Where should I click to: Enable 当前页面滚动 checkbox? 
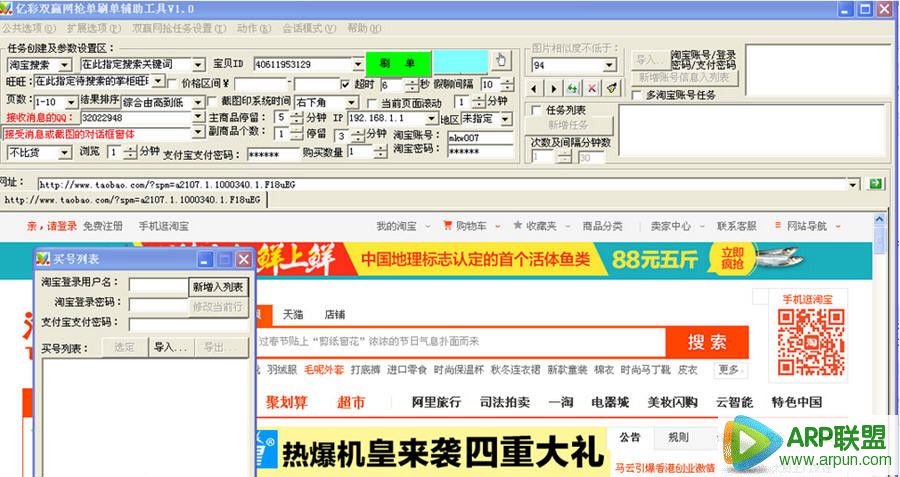pos(372,103)
